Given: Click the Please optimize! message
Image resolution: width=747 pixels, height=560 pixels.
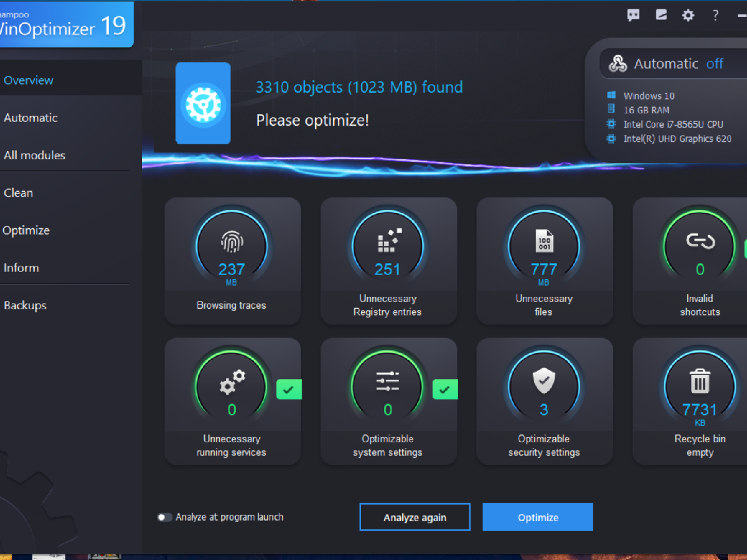Looking at the screenshot, I should click(x=312, y=120).
